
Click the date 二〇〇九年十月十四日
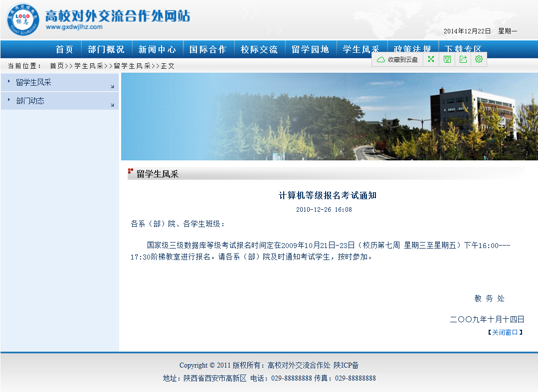click(487, 320)
